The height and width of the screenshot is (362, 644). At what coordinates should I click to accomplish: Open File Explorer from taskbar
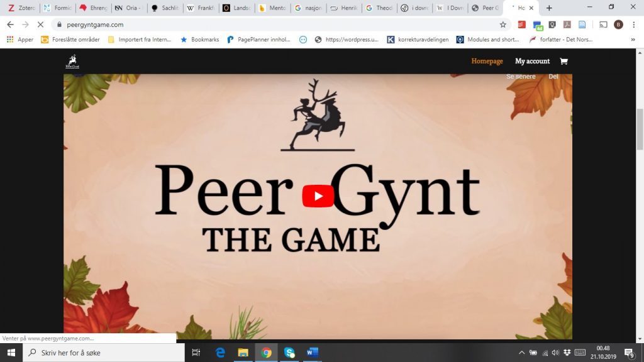243,353
